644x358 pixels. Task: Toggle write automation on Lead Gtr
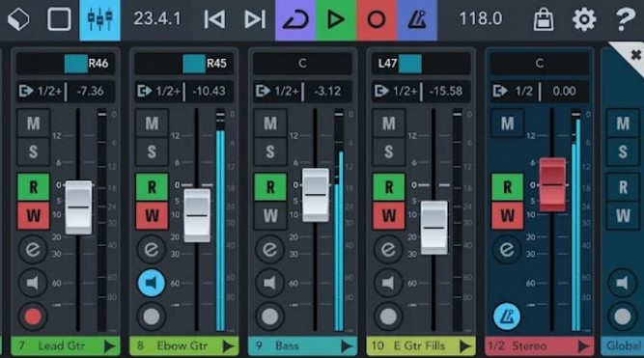[x=33, y=215]
